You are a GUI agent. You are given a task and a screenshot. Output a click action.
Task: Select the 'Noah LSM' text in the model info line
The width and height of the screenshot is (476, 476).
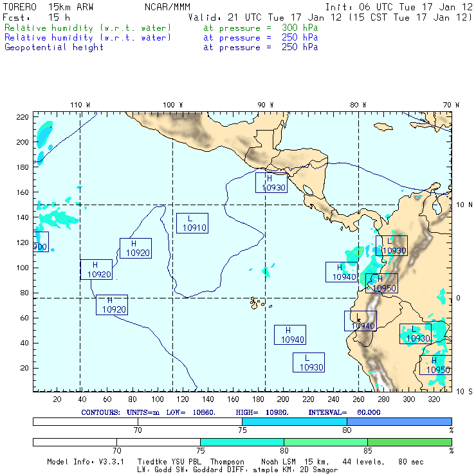tap(279, 462)
